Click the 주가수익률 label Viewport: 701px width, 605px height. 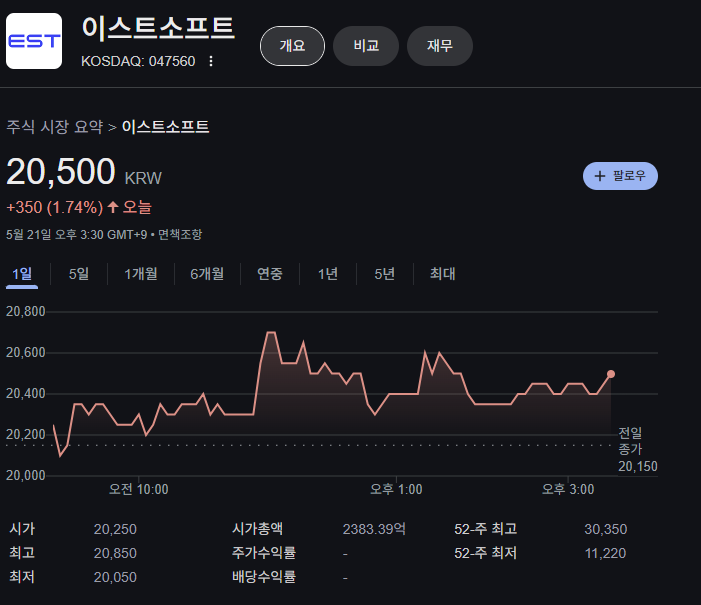pos(264,553)
